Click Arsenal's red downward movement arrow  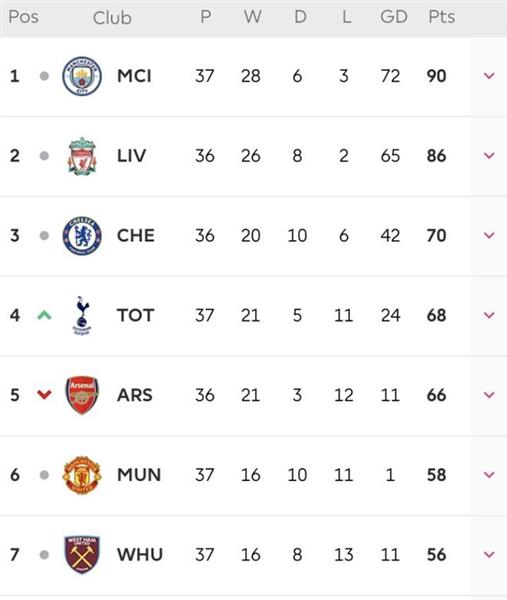44,395
